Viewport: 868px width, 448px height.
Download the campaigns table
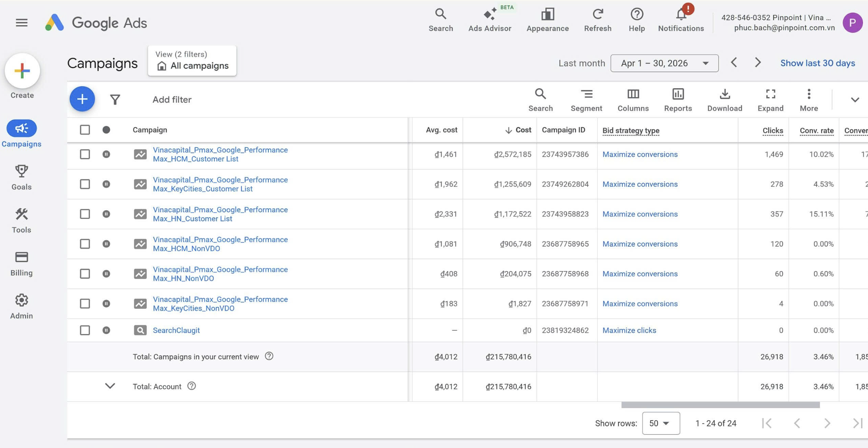725,100
